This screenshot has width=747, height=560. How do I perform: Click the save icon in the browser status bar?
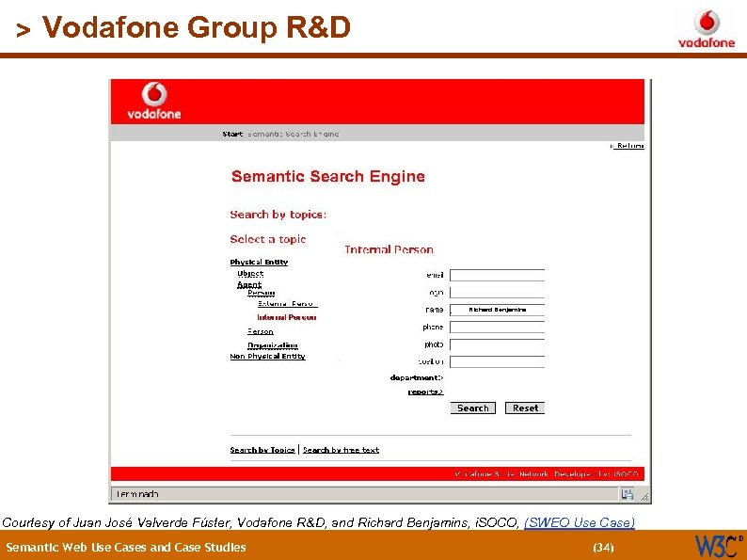(x=627, y=495)
